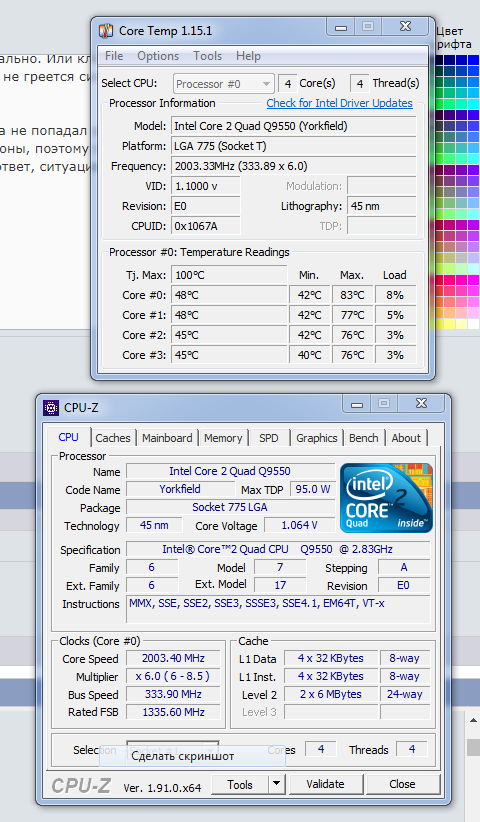Switch to the SPD tab
This screenshot has width=480, height=822.
pos(269,438)
